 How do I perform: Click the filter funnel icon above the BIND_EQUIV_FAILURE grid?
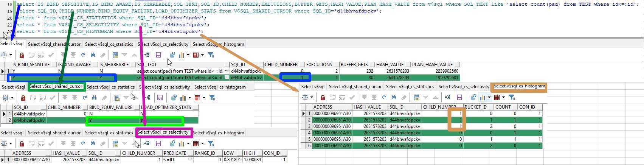[x=213, y=98]
